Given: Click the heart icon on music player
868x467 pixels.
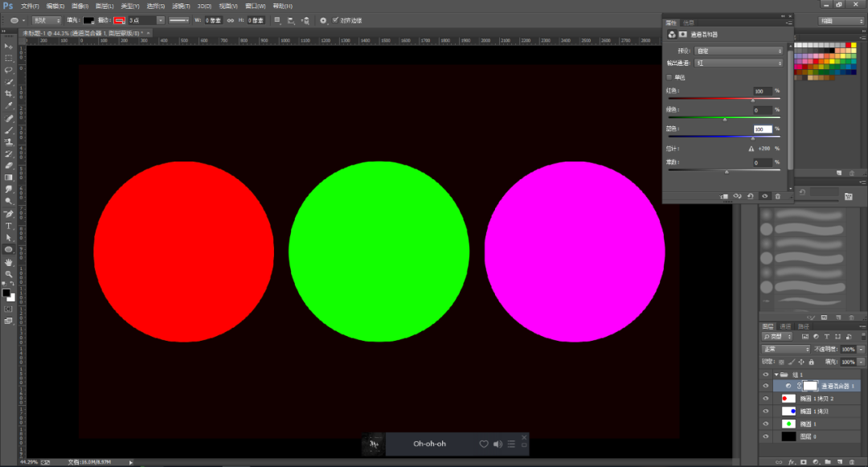Looking at the screenshot, I should [484, 444].
